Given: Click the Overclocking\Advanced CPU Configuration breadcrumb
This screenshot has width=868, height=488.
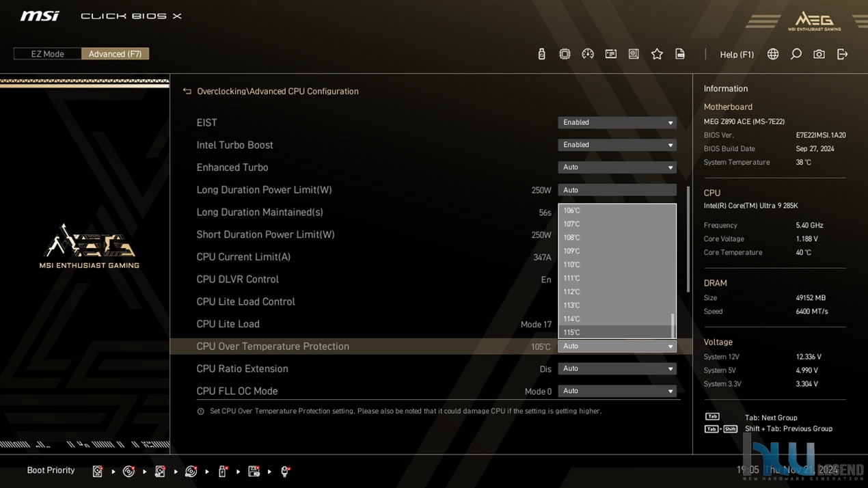Looking at the screenshot, I should click(x=277, y=91).
